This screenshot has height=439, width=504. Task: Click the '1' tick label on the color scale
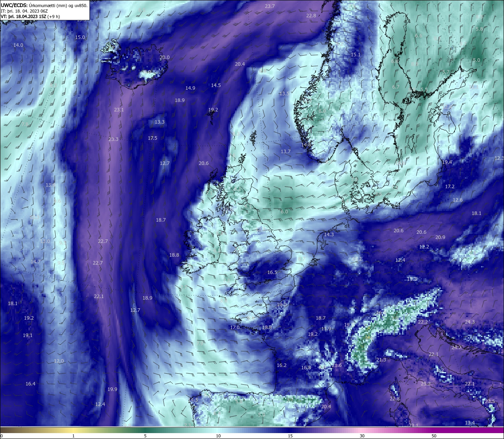73,436
